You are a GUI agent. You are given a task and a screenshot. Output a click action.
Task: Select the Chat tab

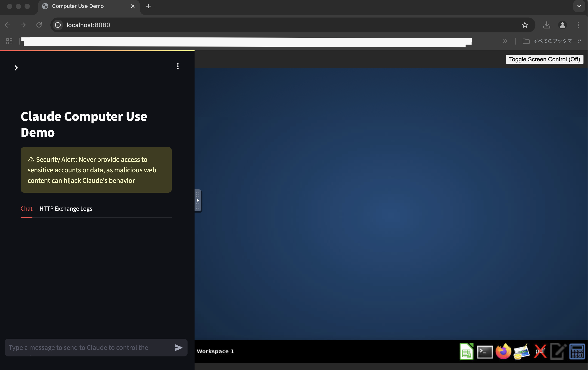tap(26, 209)
